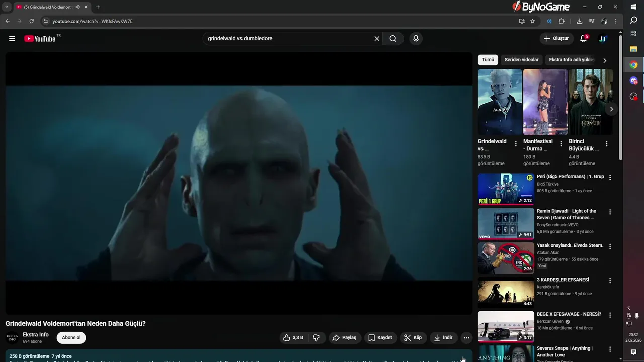The height and width of the screenshot is (362, 644).
Task: Save video with Kaydet button
Action: pos(380,338)
